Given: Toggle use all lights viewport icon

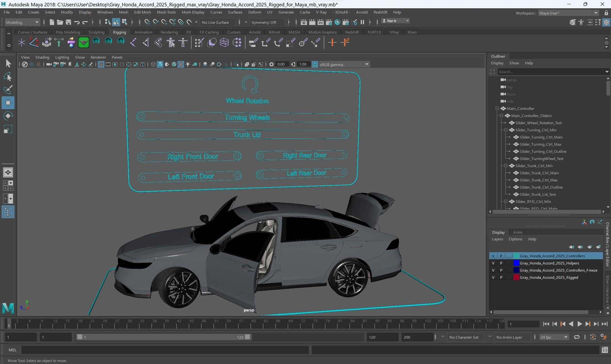Looking at the screenshot, I should tap(188, 64).
